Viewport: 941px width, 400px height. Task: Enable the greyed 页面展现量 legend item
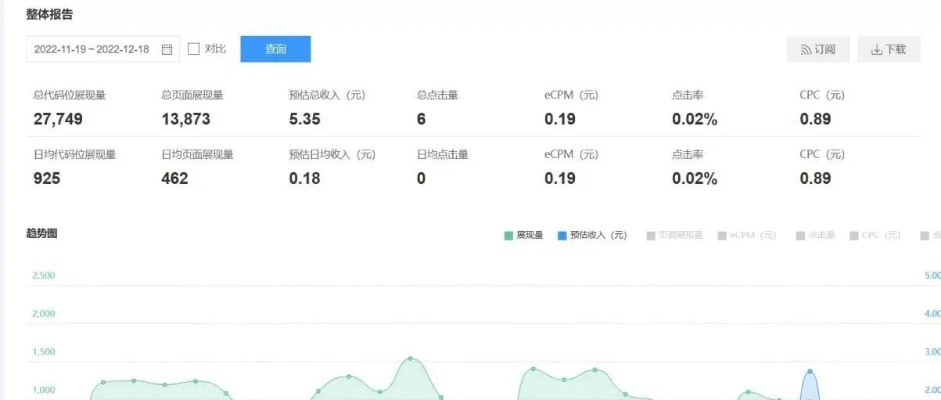675,236
